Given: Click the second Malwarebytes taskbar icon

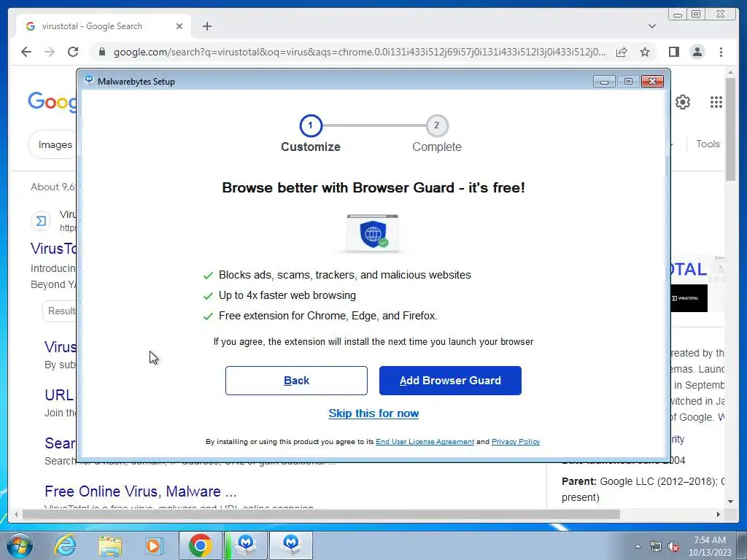Looking at the screenshot, I should pos(291,545).
